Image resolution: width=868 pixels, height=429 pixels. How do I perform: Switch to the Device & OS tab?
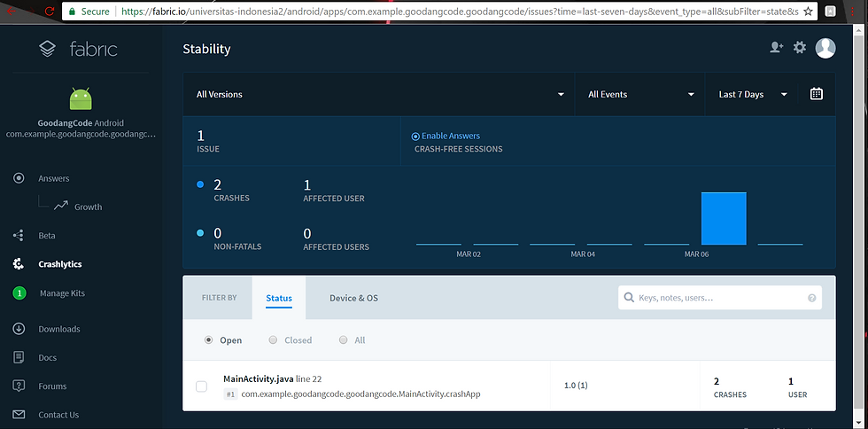pos(353,298)
